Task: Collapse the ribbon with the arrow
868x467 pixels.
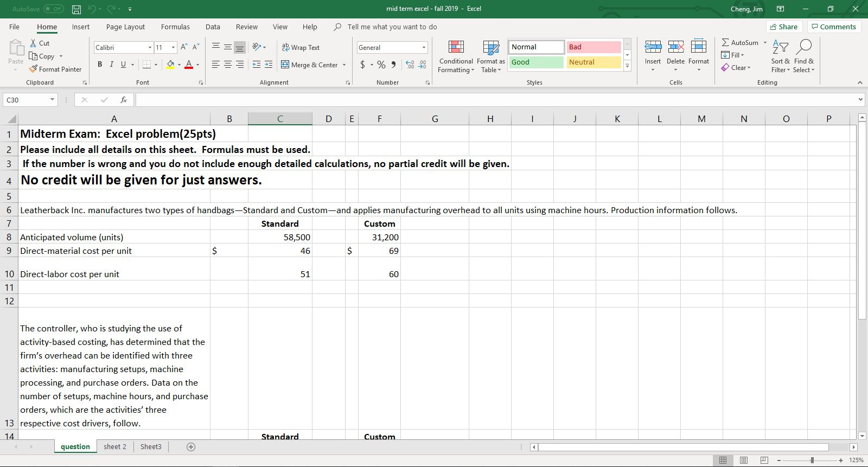Action: (x=859, y=82)
